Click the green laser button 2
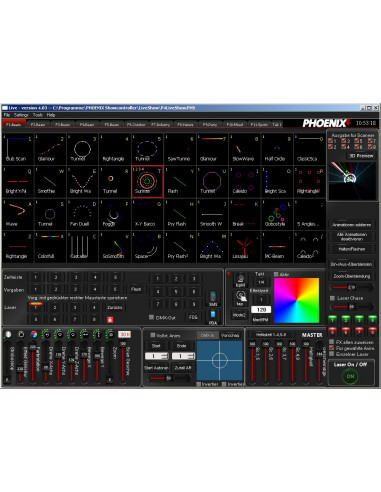Image resolution: width=381 pixels, height=492 pixels. click(x=346, y=320)
